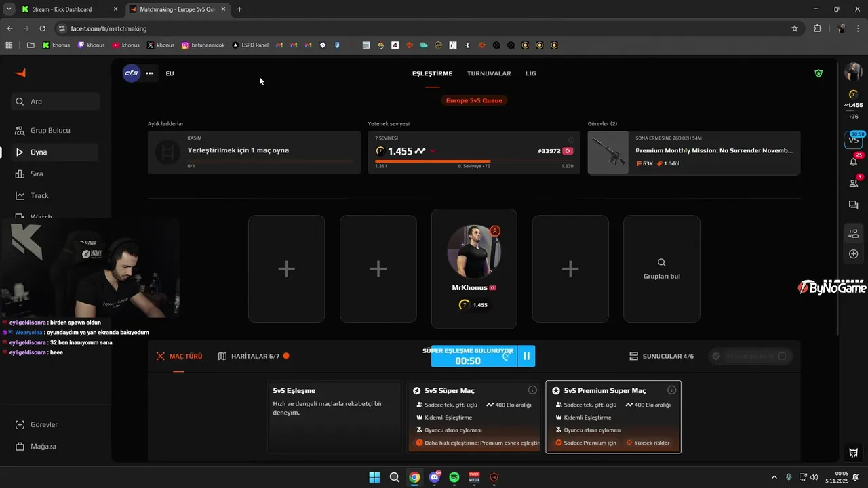Expand the red chevron beside 1.455 Elo
The width and height of the screenshot is (868, 488).
tap(433, 151)
